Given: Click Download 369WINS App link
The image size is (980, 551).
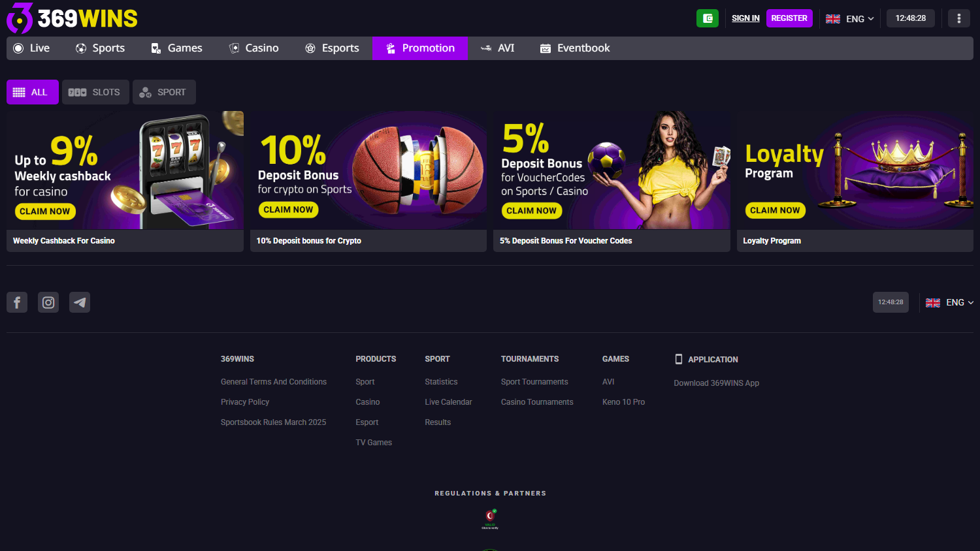Looking at the screenshot, I should coord(717,383).
